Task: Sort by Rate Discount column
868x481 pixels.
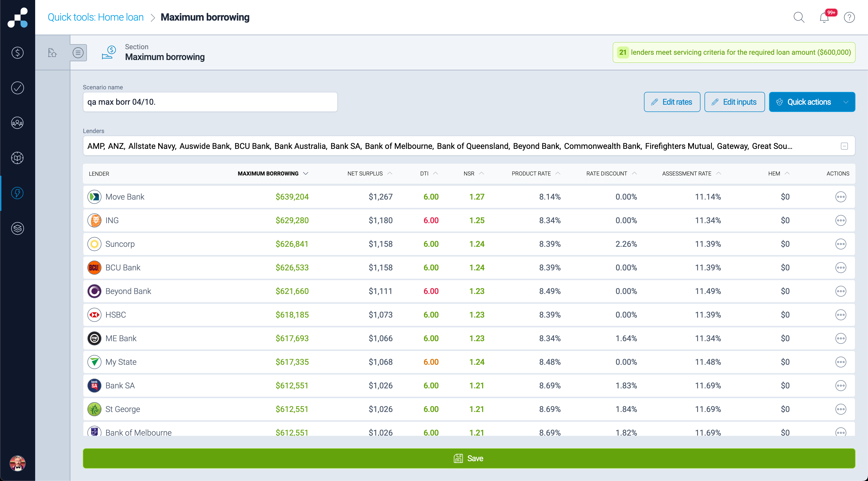Action: pos(612,173)
